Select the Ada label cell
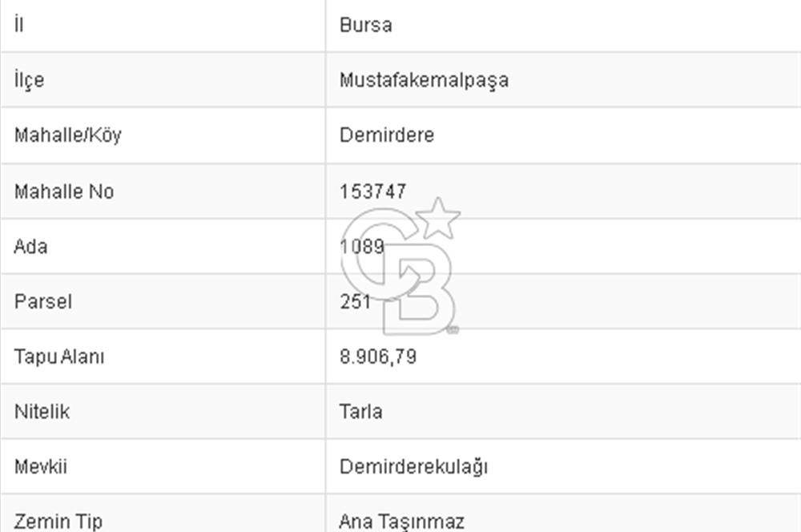This screenshot has height=532, width=801. coord(31,246)
